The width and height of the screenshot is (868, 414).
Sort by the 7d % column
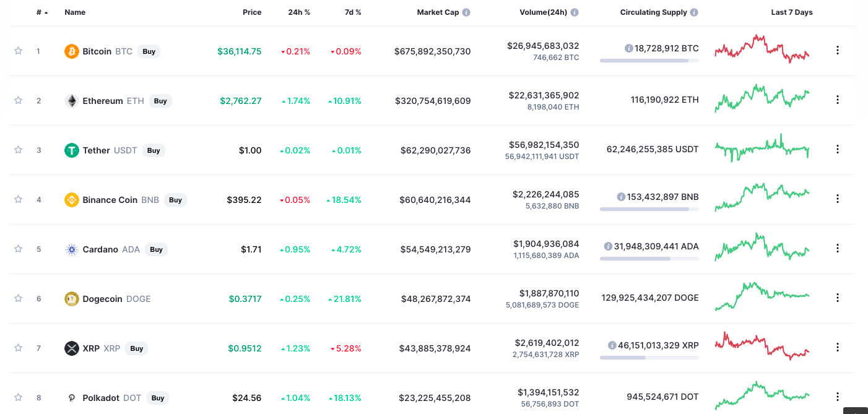353,12
